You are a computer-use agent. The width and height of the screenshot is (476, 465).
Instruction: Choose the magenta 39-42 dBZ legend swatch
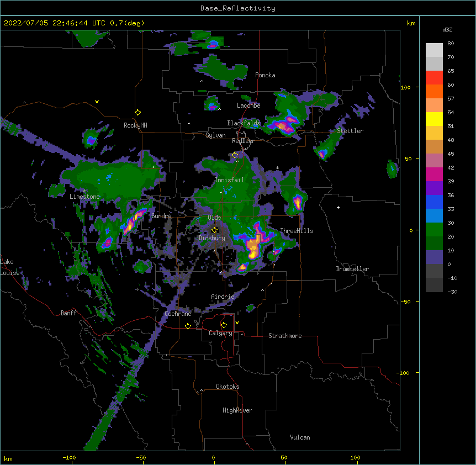(x=434, y=174)
